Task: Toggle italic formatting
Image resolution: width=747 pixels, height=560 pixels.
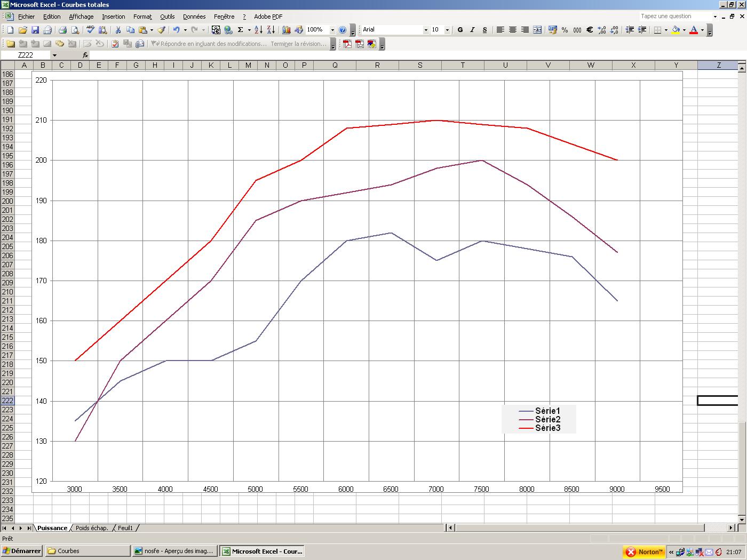Action: tap(472, 30)
